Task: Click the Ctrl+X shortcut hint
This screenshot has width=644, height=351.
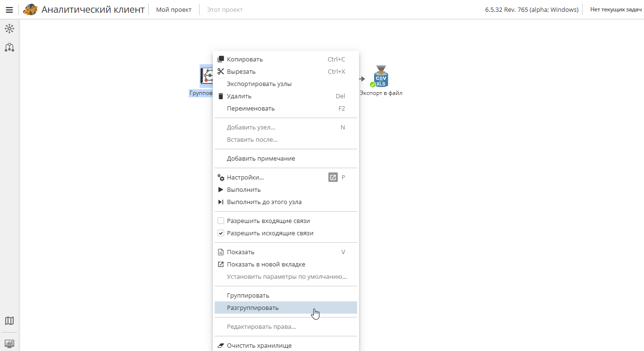Action: [336, 71]
